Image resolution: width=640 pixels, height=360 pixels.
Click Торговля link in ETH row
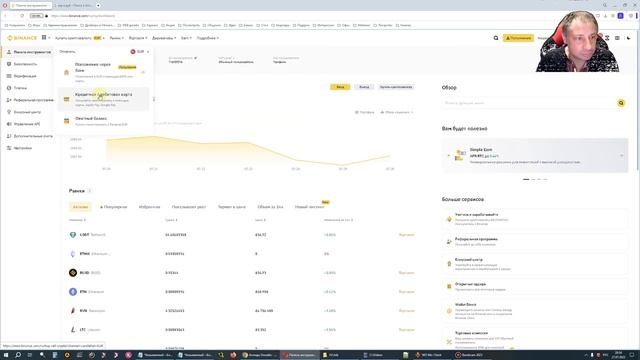pos(406,292)
